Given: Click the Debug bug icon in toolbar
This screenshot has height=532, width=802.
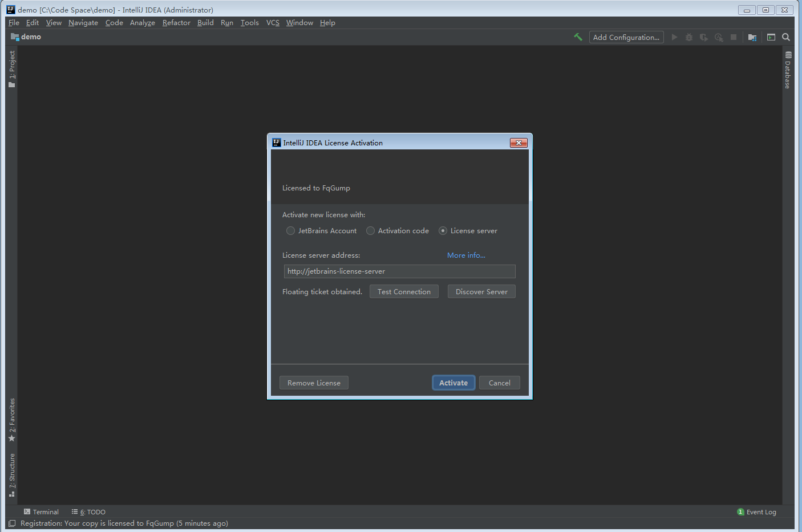Looking at the screenshot, I should pos(689,37).
